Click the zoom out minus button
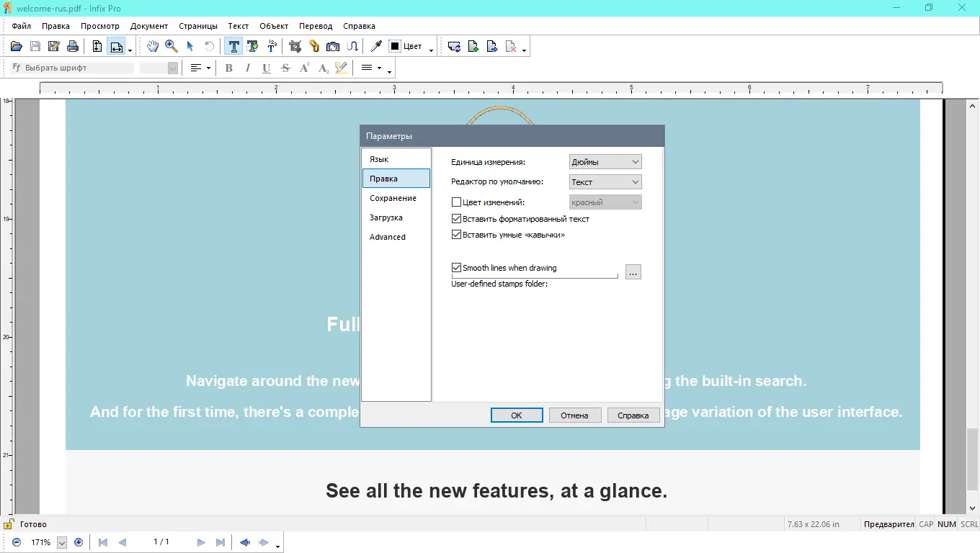This screenshot has height=553, width=980. [x=17, y=542]
